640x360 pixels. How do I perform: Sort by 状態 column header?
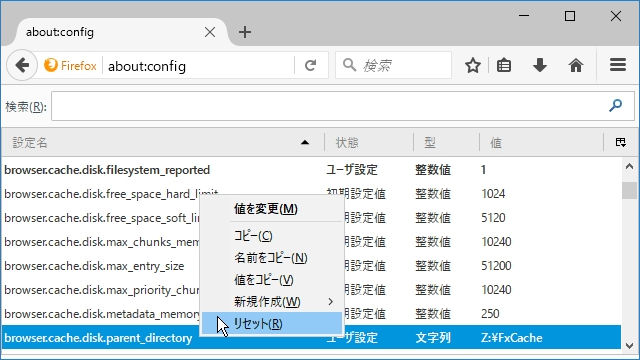pos(369,142)
